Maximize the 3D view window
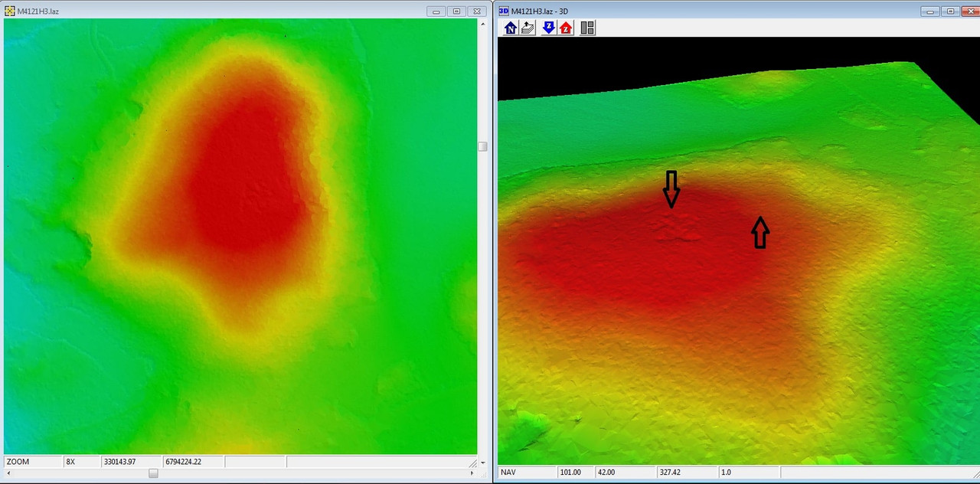 click(x=950, y=11)
